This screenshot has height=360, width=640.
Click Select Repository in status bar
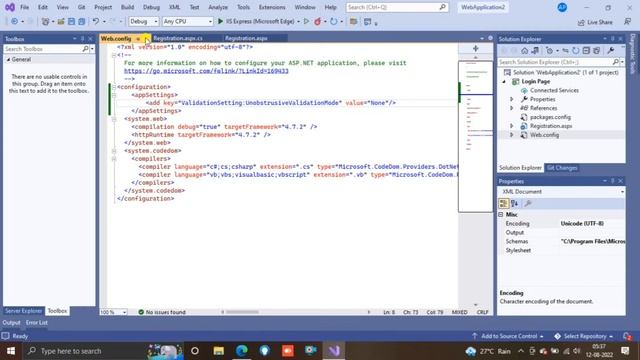(584, 336)
